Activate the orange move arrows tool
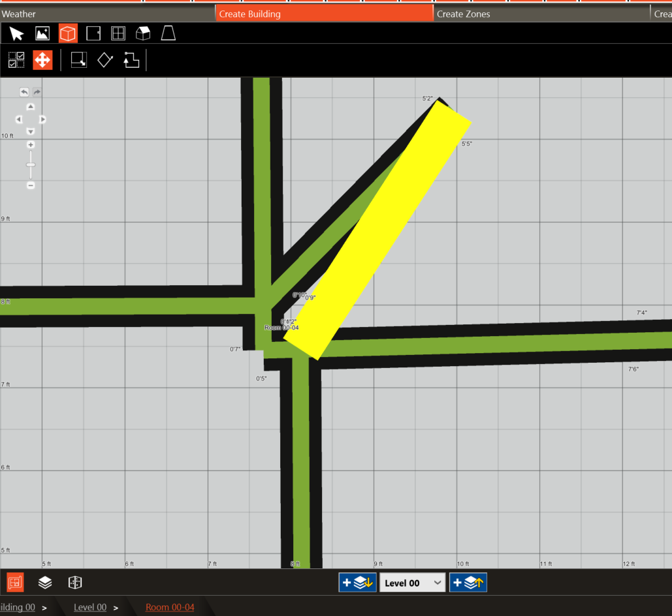 tap(42, 60)
